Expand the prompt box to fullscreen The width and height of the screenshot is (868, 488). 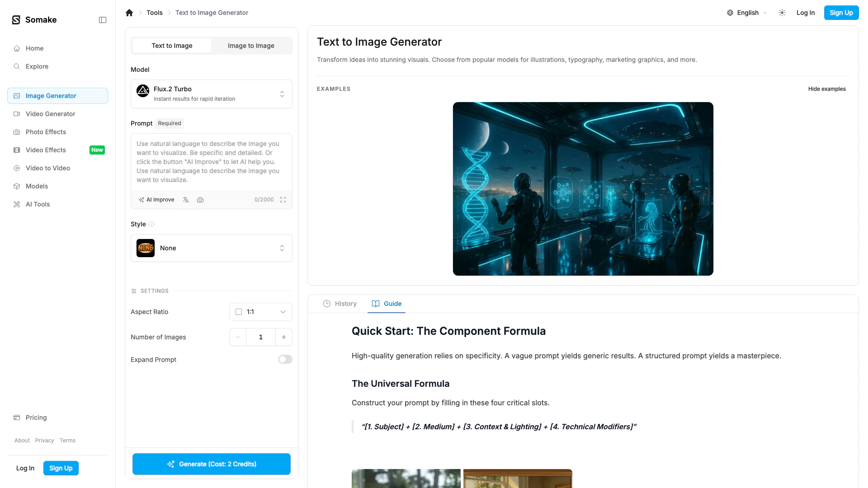pos(283,200)
